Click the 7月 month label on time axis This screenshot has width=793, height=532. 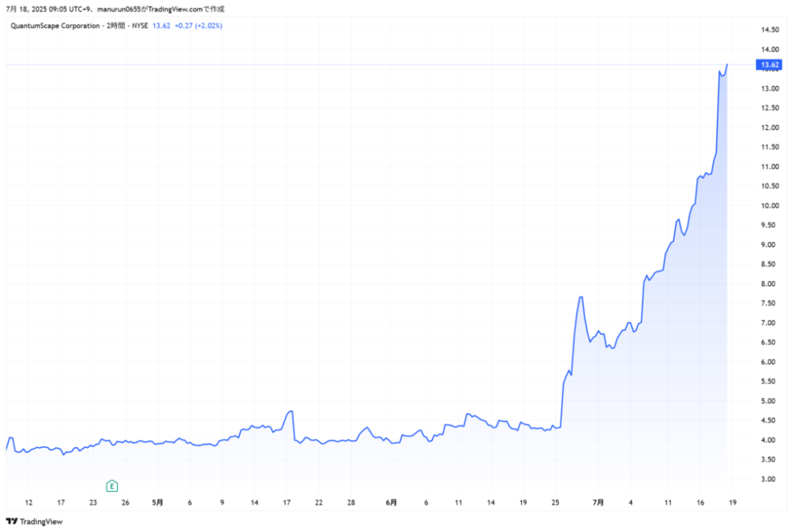point(599,502)
